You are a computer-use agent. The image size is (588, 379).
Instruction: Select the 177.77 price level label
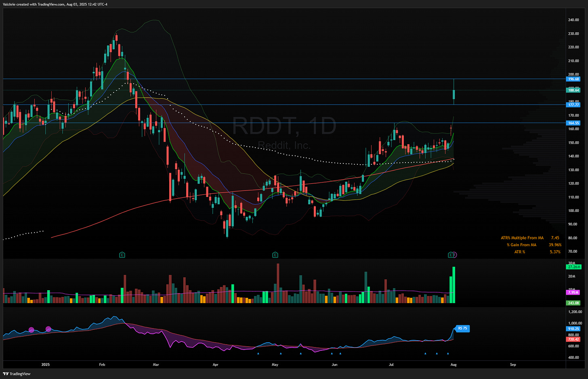[x=573, y=105]
